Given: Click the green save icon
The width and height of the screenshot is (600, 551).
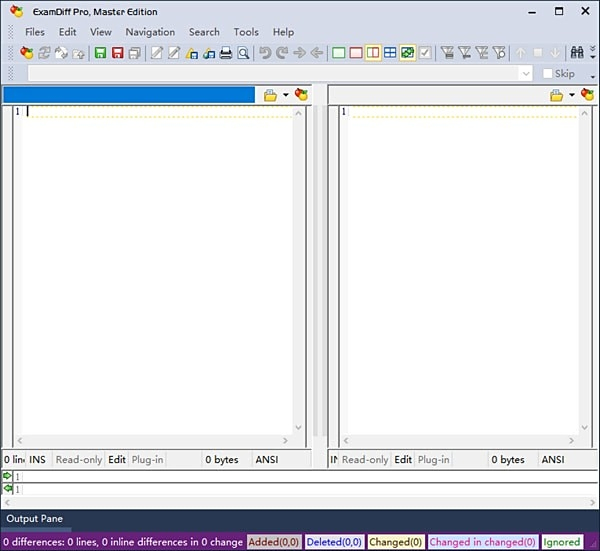Looking at the screenshot, I should point(100,53).
